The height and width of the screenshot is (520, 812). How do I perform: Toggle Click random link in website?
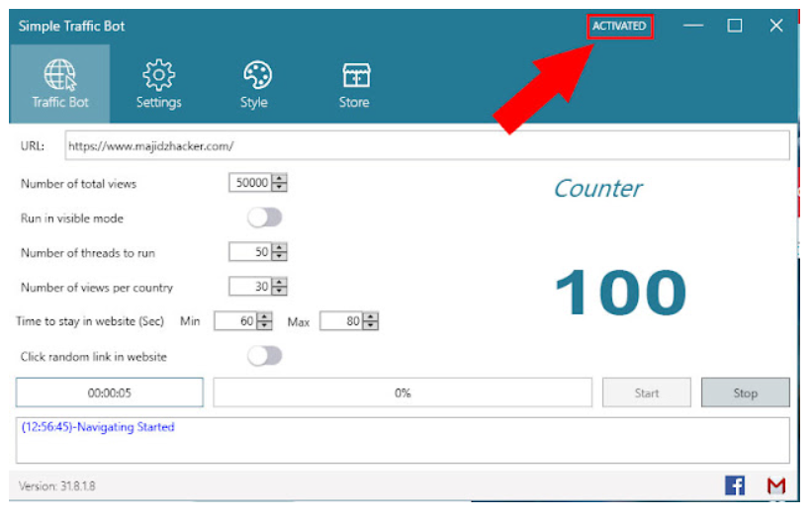click(264, 356)
